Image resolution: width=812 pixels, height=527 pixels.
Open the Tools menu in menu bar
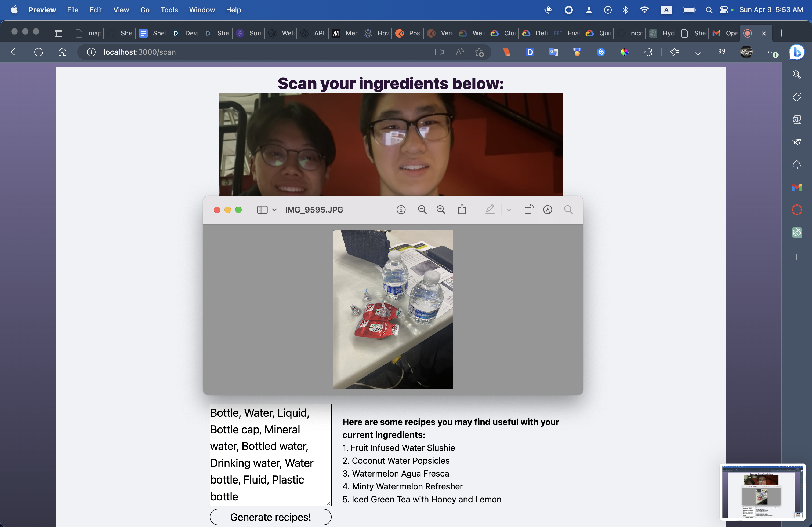tap(169, 10)
